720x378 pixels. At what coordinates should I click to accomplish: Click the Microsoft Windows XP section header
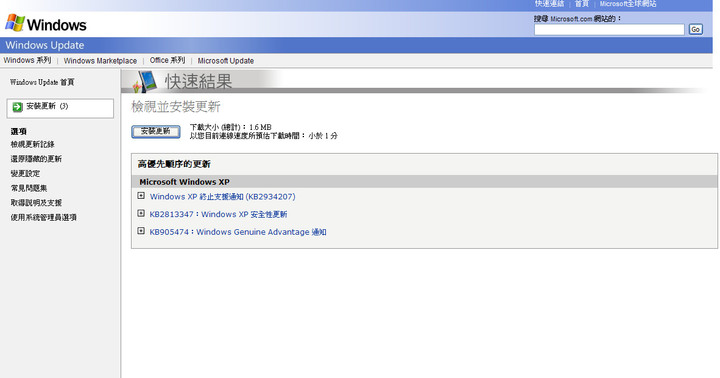click(x=184, y=182)
